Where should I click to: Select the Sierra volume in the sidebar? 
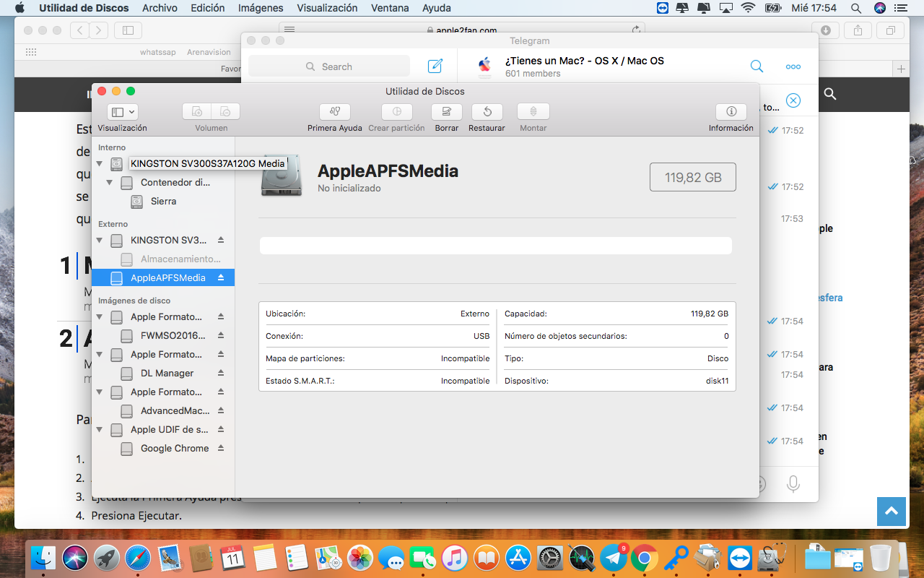coord(163,201)
